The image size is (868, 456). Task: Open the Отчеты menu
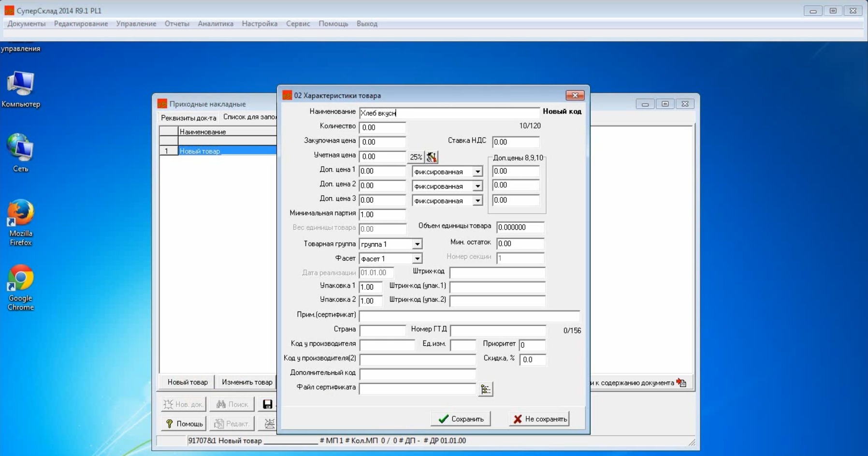[x=177, y=24]
